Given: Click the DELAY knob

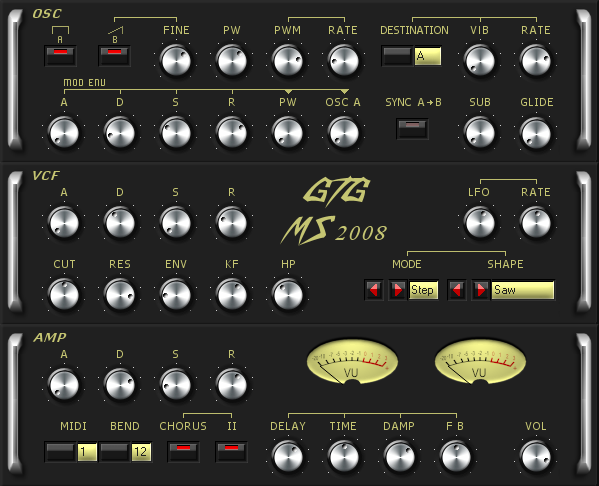Looking at the screenshot, I should 288,457.
